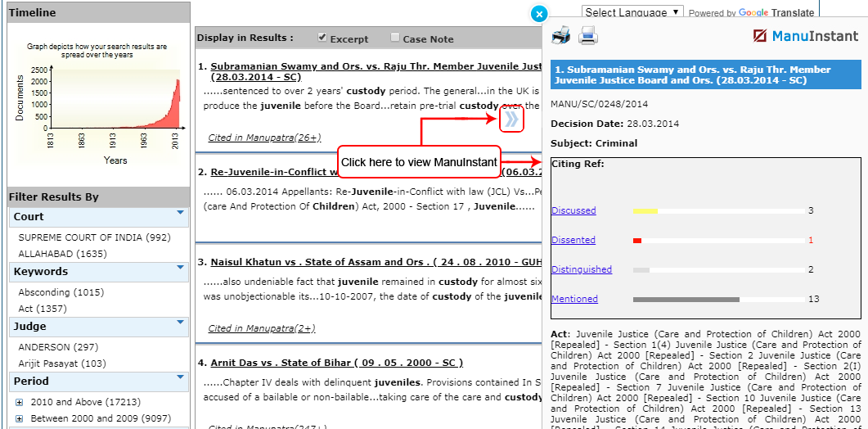Open the Dissented citing references link
The image size is (868, 429).
(573, 240)
